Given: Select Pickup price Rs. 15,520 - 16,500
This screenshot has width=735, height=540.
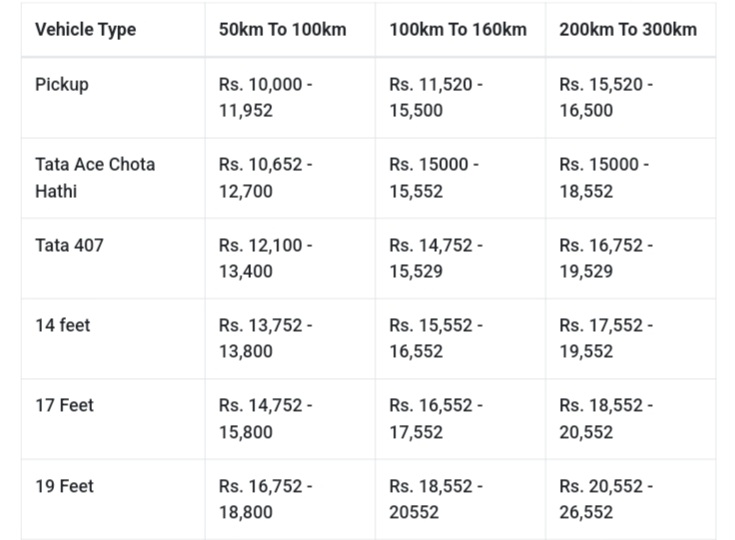Looking at the screenshot, I should [x=606, y=97].
